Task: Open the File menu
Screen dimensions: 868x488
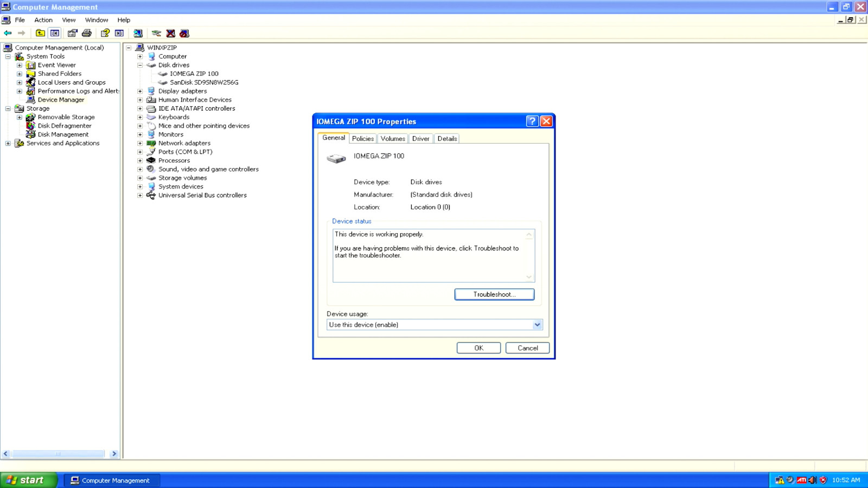Action: pyautogui.click(x=20, y=20)
